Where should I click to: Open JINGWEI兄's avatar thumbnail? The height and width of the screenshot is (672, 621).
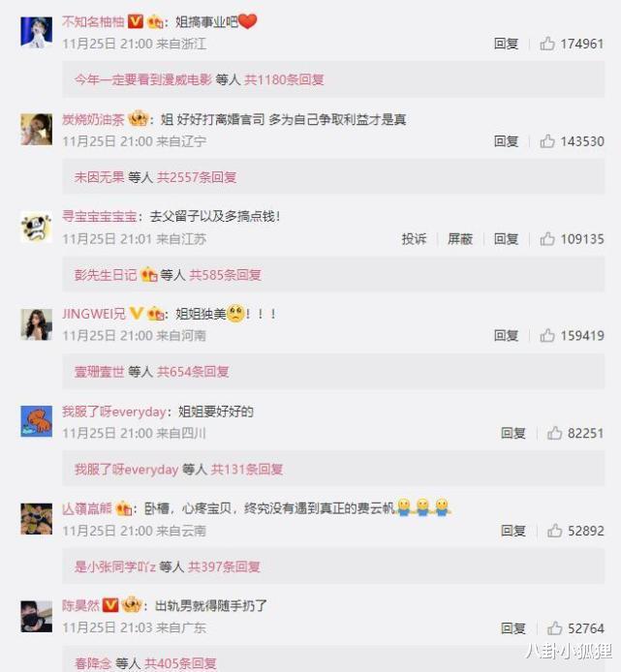pos(37,324)
